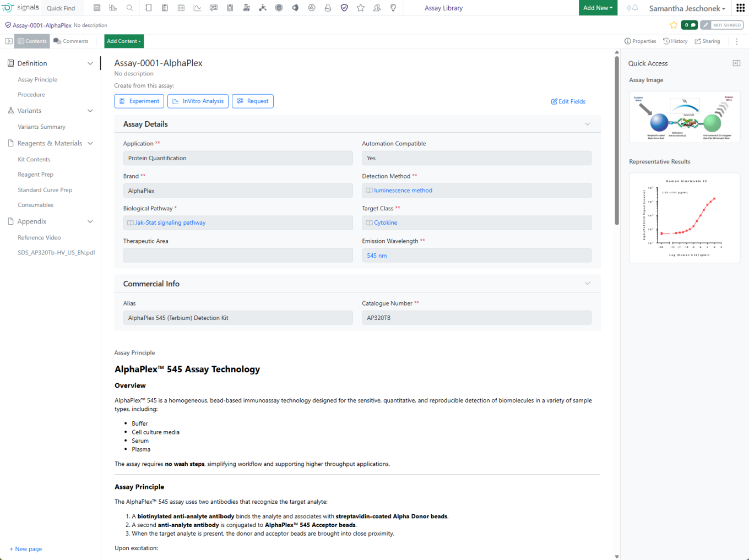Open the lightbulb icon in toolbar

click(393, 8)
